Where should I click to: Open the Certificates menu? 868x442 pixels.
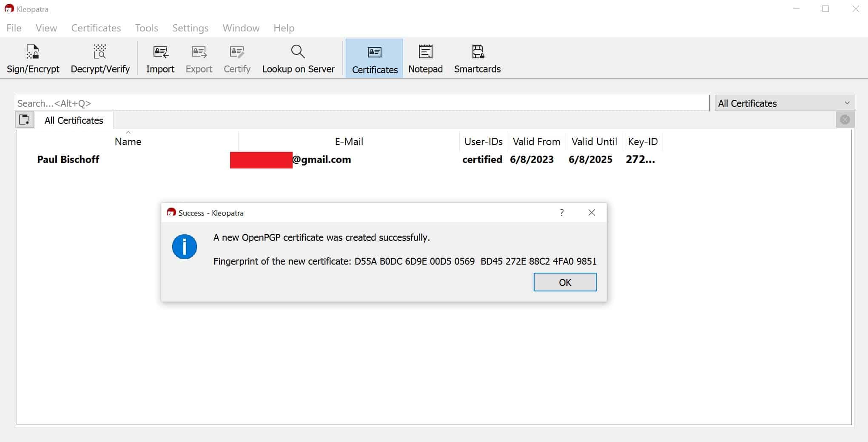[96, 28]
